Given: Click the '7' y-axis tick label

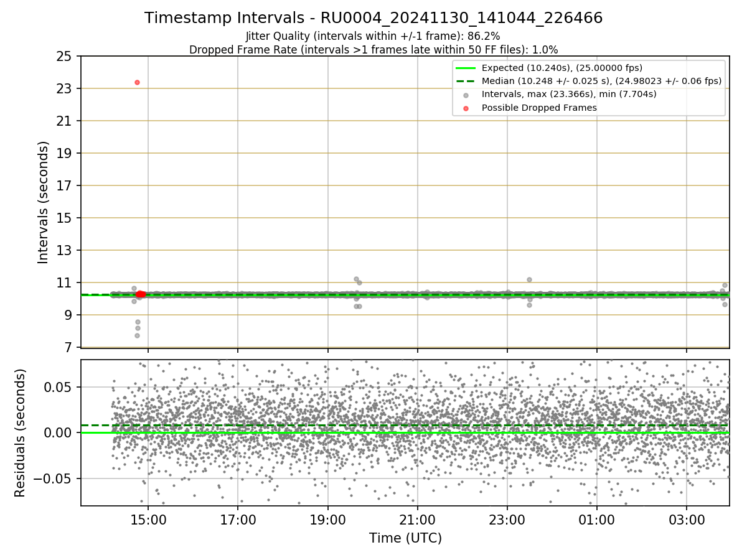Looking at the screenshot, I should (x=68, y=347).
